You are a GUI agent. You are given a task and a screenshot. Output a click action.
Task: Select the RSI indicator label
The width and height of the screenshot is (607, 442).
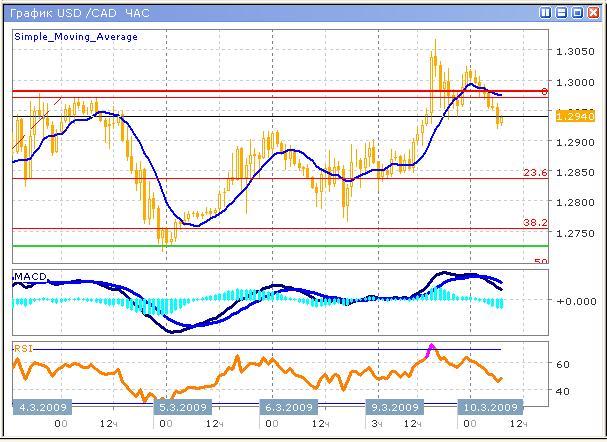(22, 347)
